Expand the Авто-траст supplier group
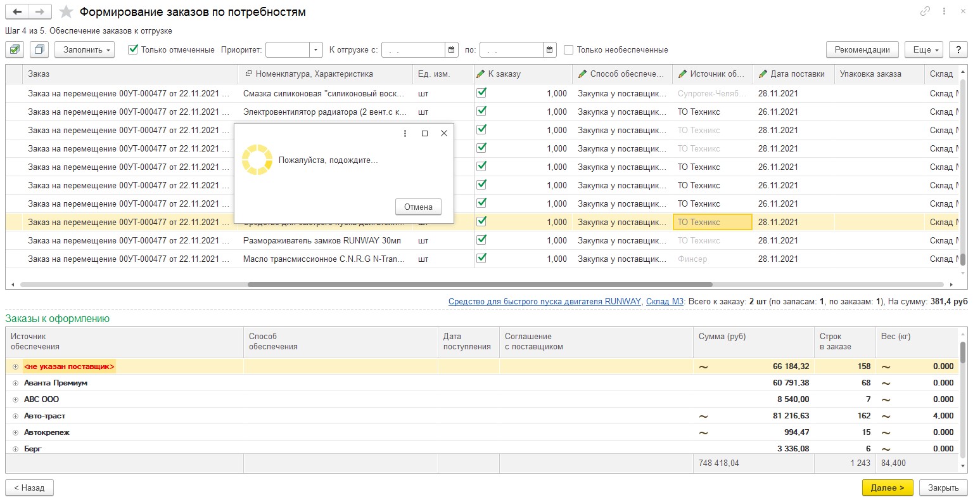Screen dimensions: 980x504 point(15,416)
